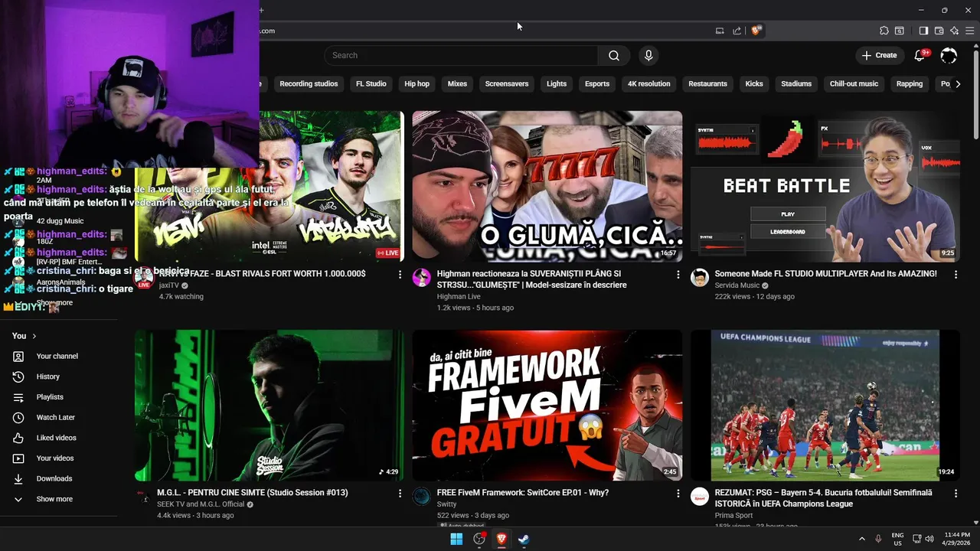Open Steam from the taskbar

(524, 539)
